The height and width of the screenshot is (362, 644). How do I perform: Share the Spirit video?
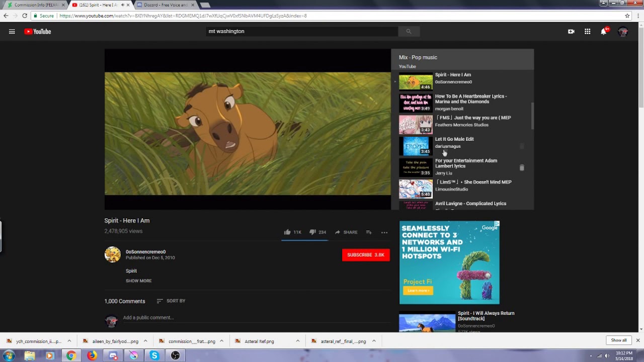point(346,232)
